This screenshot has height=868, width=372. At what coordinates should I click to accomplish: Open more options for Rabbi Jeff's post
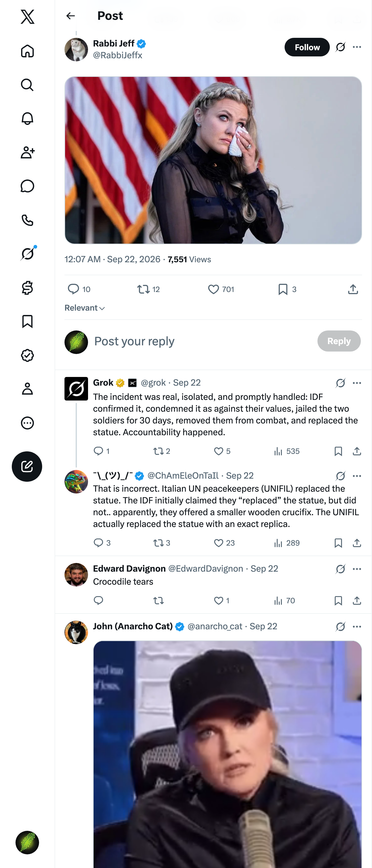[x=357, y=47]
